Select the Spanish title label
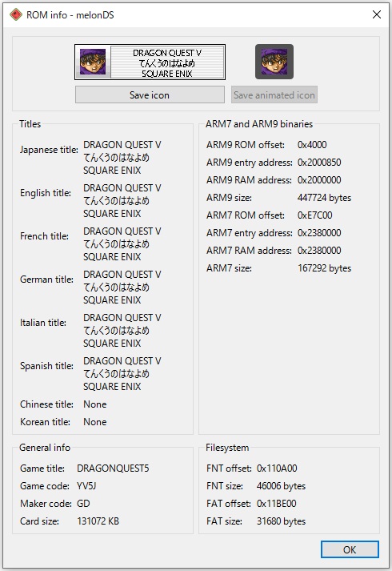392x571 pixels. (x=46, y=366)
